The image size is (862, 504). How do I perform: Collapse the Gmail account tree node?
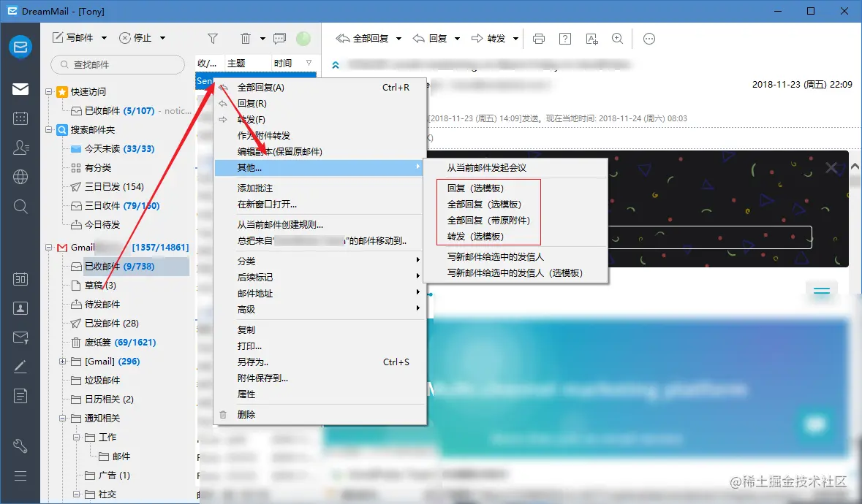[x=48, y=248]
